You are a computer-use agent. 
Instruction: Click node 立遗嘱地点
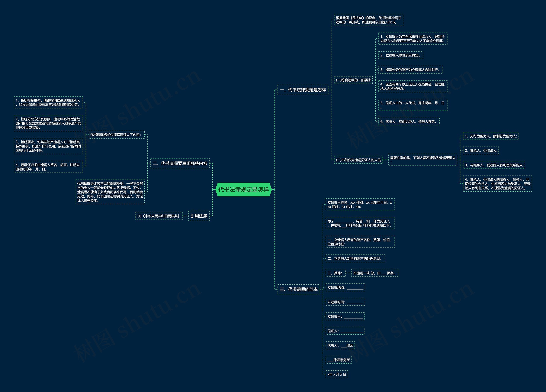click(x=345, y=288)
